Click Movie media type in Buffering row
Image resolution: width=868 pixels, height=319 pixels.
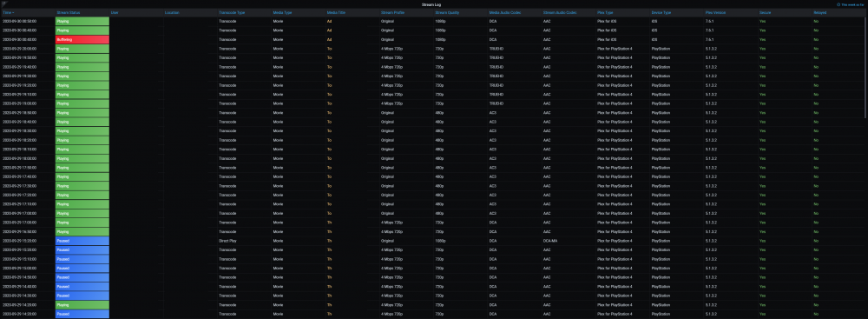coord(278,39)
